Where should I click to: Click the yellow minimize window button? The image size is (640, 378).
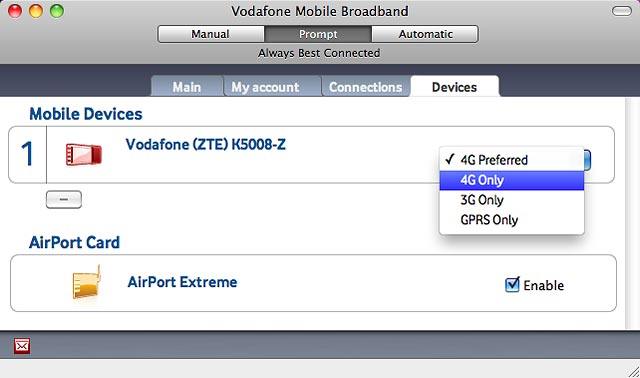coord(36,11)
